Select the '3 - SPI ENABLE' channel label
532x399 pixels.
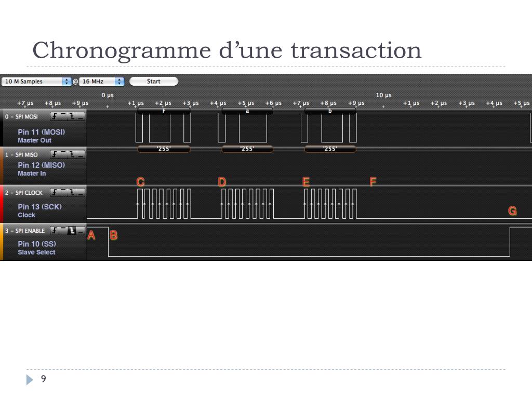pos(25,231)
